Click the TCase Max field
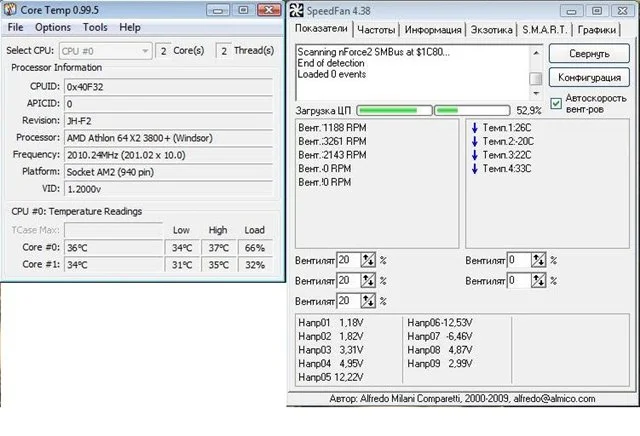The image size is (640, 436). point(113,230)
